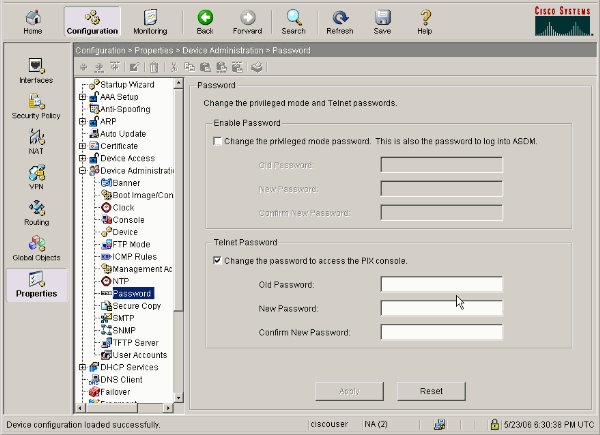This screenshot has height=435, width=600.
Task: Click the Apply button
Action: point(349,391)
